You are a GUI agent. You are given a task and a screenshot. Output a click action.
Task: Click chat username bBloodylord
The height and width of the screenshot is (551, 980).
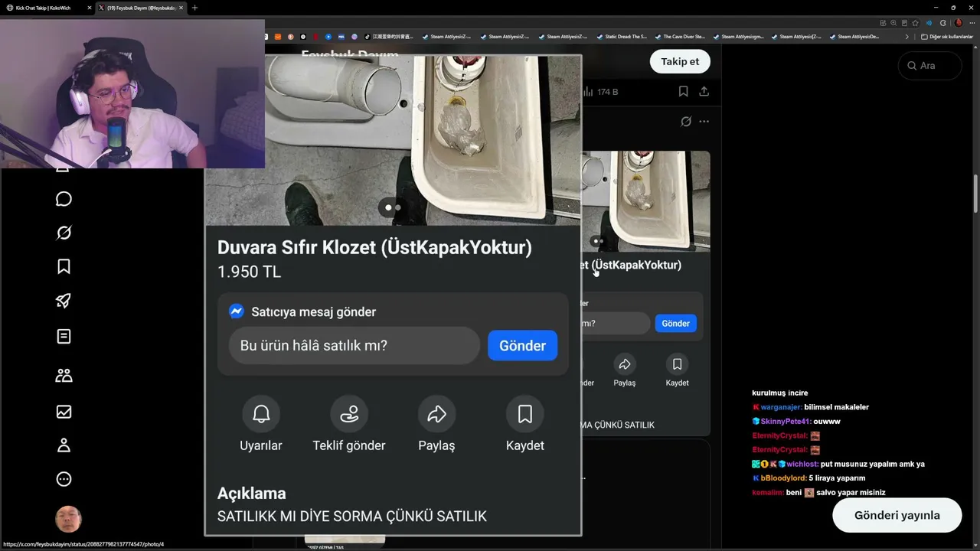click(782, 478)
